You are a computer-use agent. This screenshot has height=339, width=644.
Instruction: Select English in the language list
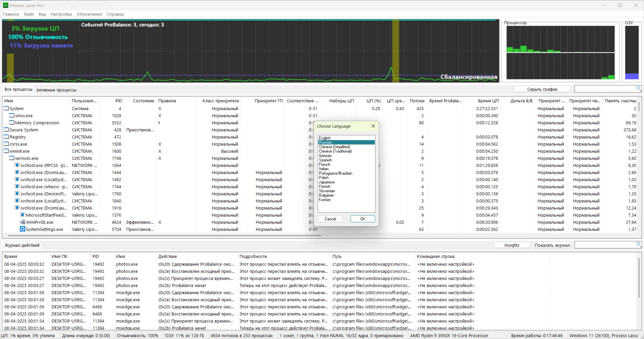324,138
